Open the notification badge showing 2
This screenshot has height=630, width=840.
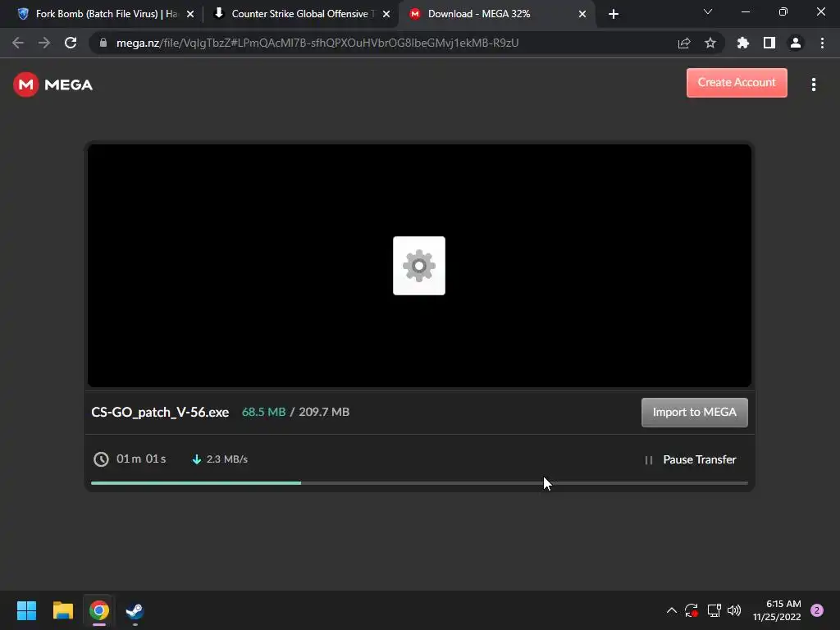click(817, 610)
